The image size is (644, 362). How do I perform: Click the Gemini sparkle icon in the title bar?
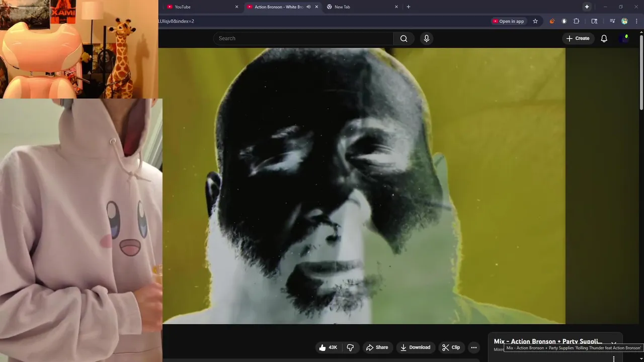coord(587,7)
